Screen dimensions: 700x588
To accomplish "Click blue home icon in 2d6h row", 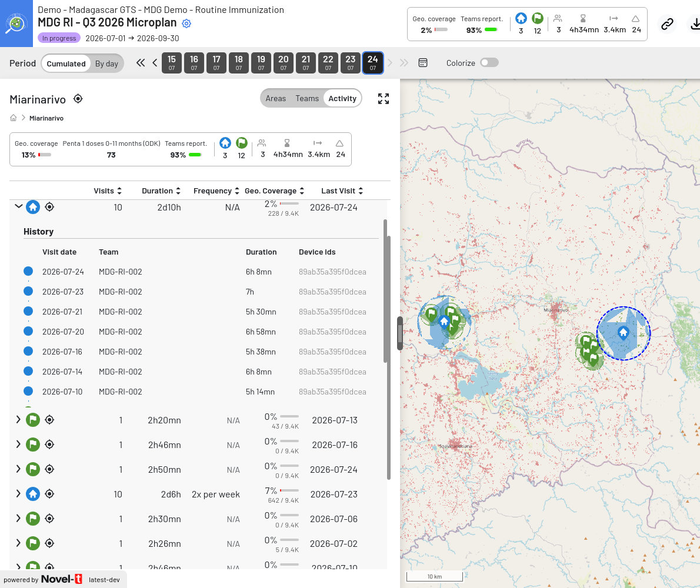I will tap(33, 494).
